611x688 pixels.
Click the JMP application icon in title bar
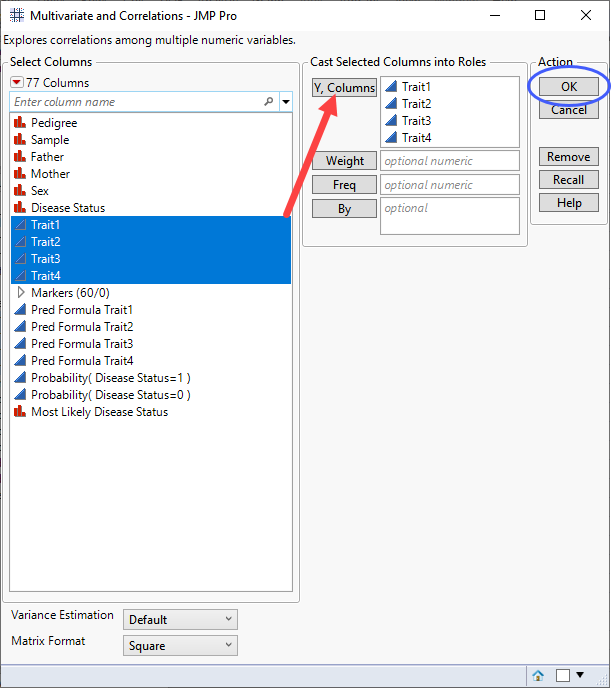pyautogui.click(x=17, y=16)
